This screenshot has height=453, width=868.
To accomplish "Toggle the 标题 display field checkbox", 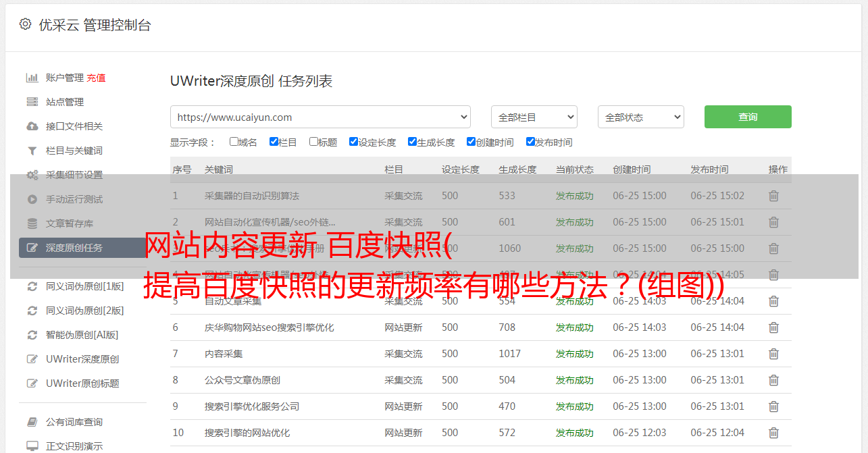I will (313, 142).
